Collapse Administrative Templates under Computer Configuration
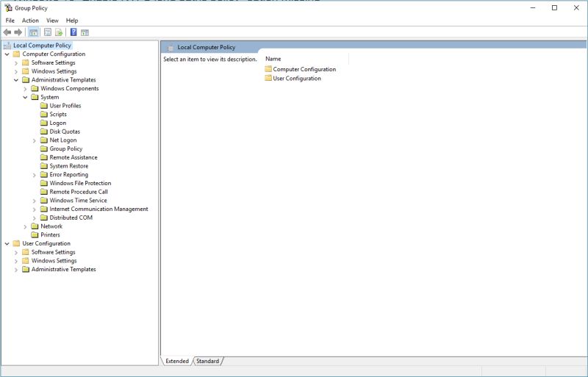Viewport: 588px width, 377px height. click(16, 80)
